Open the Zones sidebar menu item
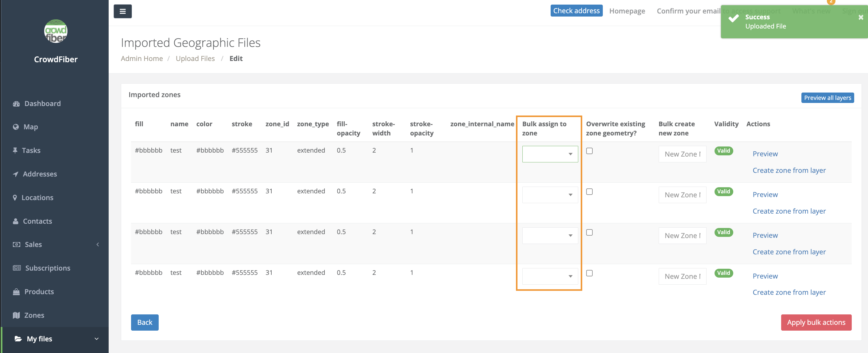Image resolution: width=868 pixels, height=353 pixels. [x=34, y=315]
